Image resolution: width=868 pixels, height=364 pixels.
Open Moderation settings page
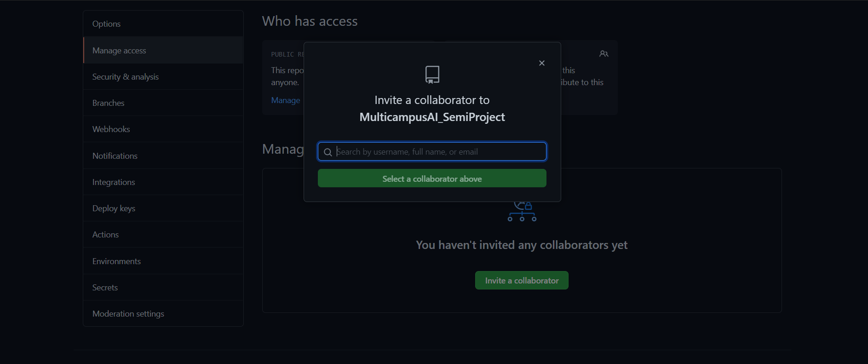click(163, 313)
